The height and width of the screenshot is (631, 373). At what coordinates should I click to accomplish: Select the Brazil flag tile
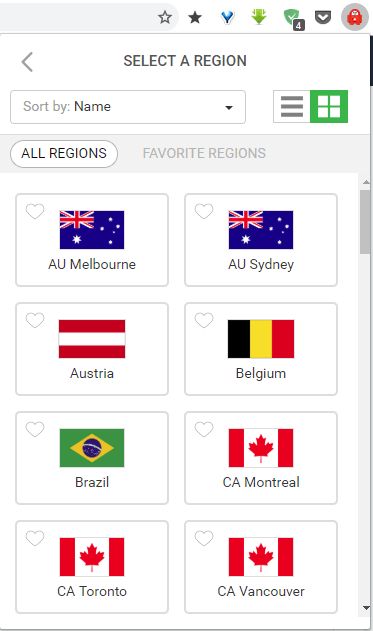(92, 458)
